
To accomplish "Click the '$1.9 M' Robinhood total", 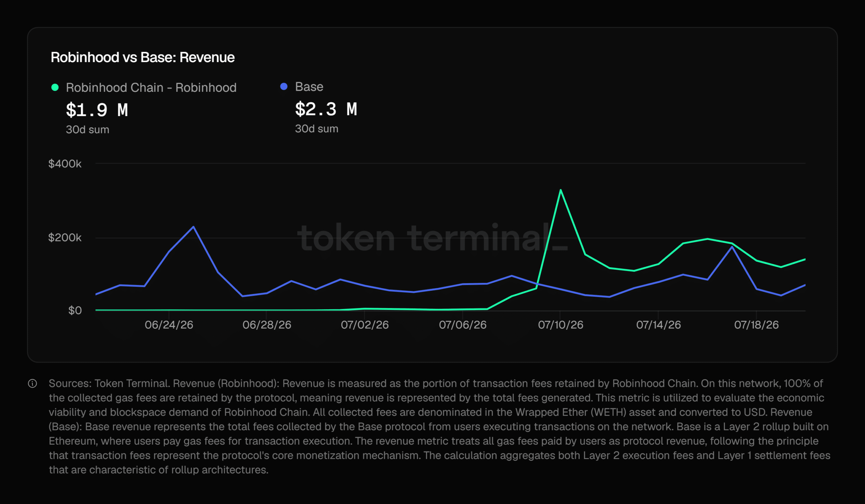I will [97, 110].
